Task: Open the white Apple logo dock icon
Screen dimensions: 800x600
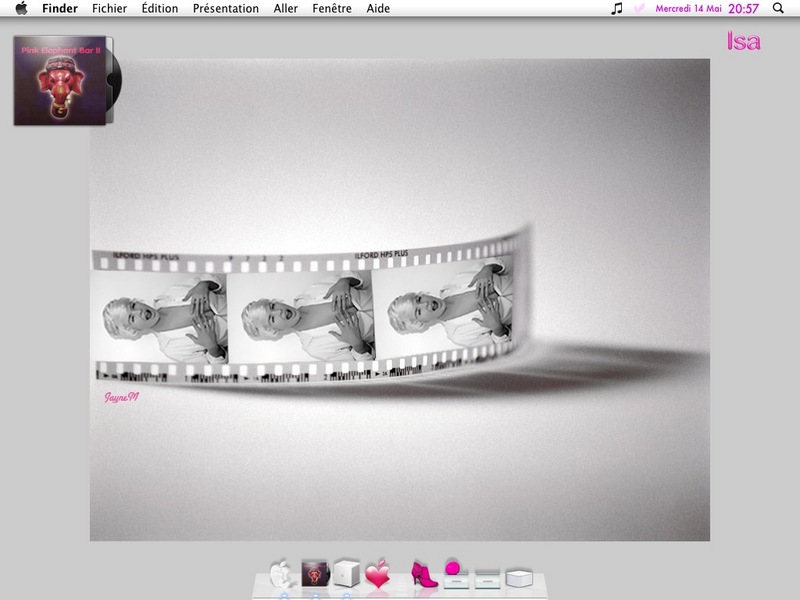Action: point(281,574)
